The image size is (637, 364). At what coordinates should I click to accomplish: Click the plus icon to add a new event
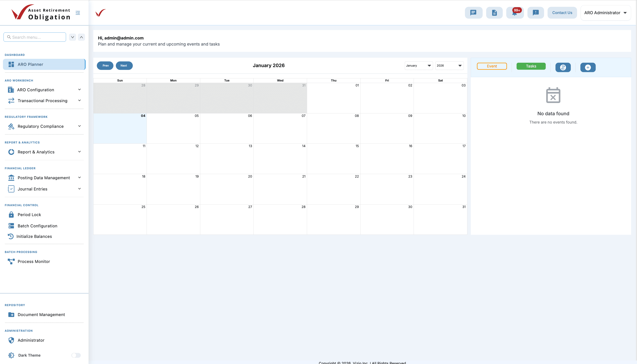[588, 67]
